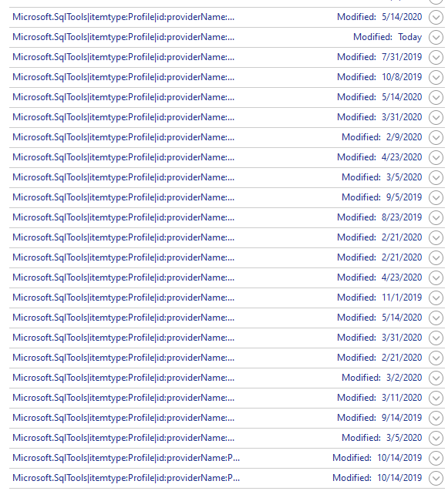Expand the credential modified 2/9/2020
Image resolution: width=448 pixels, height=491 pixels.
tap(436, 137)
